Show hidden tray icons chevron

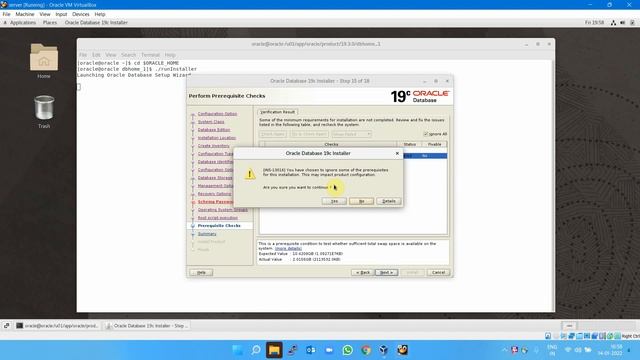[x=504, y=350]
